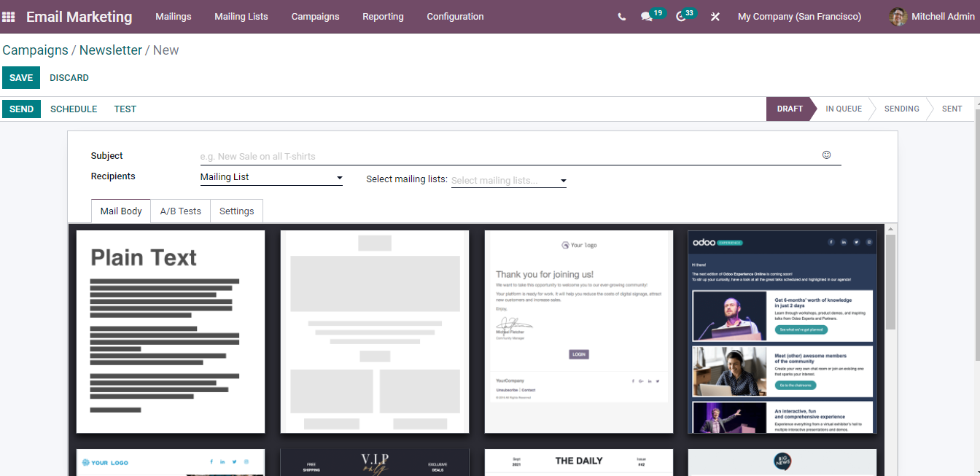Click the phone call icon
Viewport: 980px width, 476px height.
pos(621,17)
